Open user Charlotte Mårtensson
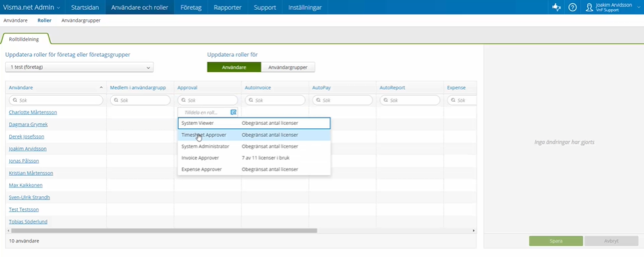The width and height of the screenshot is (644, 257). click(33, 112)
